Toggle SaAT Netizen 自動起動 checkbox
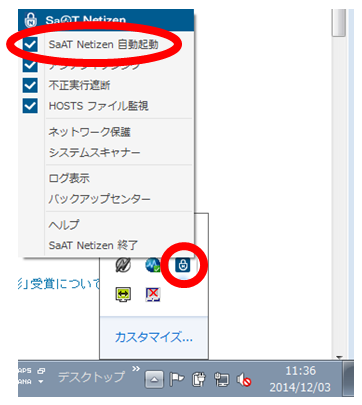 click(x=30, y=44)
